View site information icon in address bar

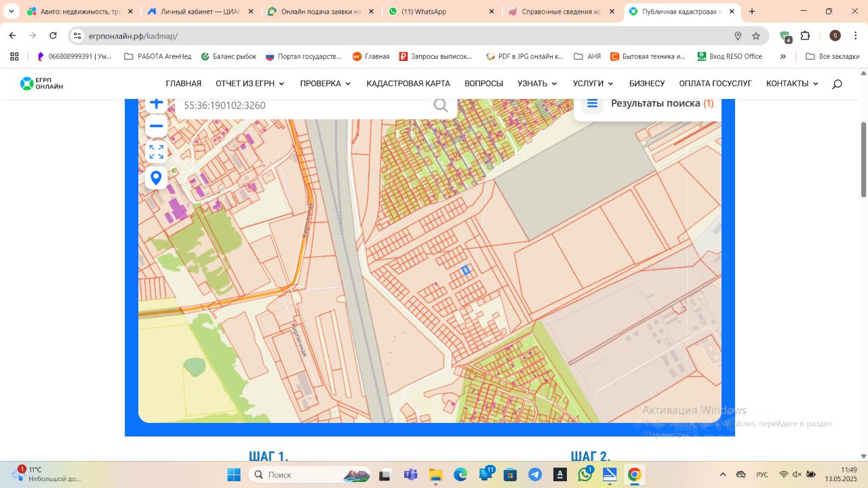[x=77, y=36]
